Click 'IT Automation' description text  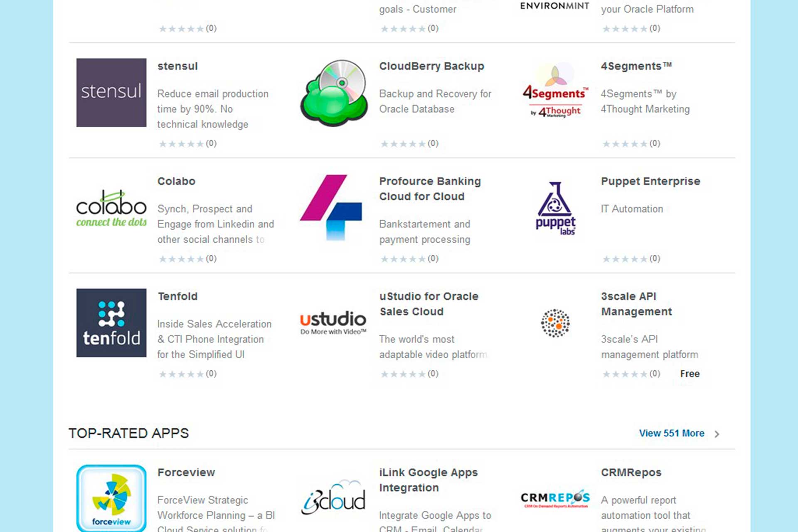click(x=632, y=209)
